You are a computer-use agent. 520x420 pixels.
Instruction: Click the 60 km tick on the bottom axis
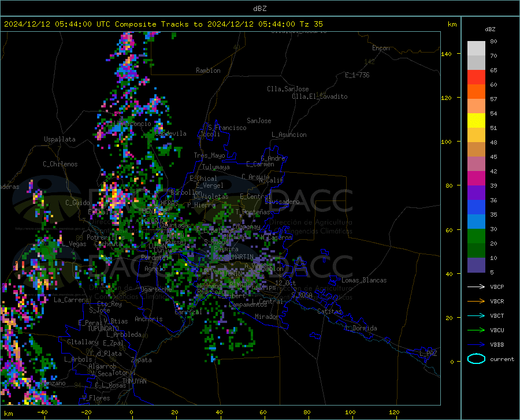point(263,412)
